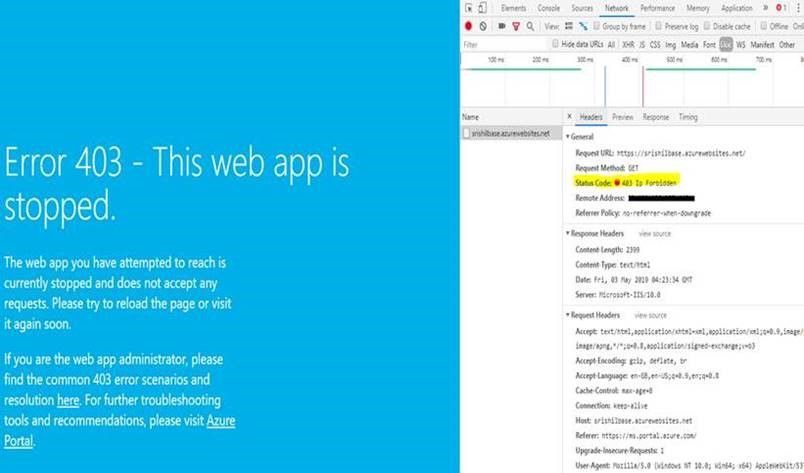
Task: Click the Host header value
Action: click(643, 421)
